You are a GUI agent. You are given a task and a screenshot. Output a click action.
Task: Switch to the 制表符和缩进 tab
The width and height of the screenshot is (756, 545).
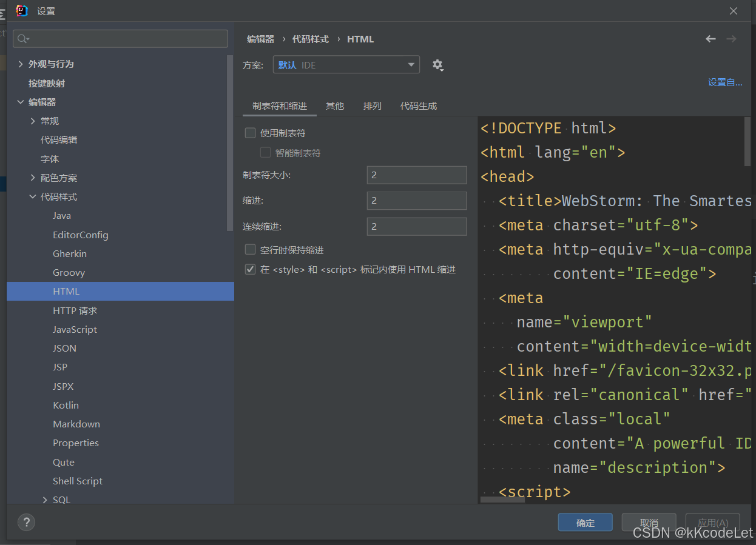[280, 105]
